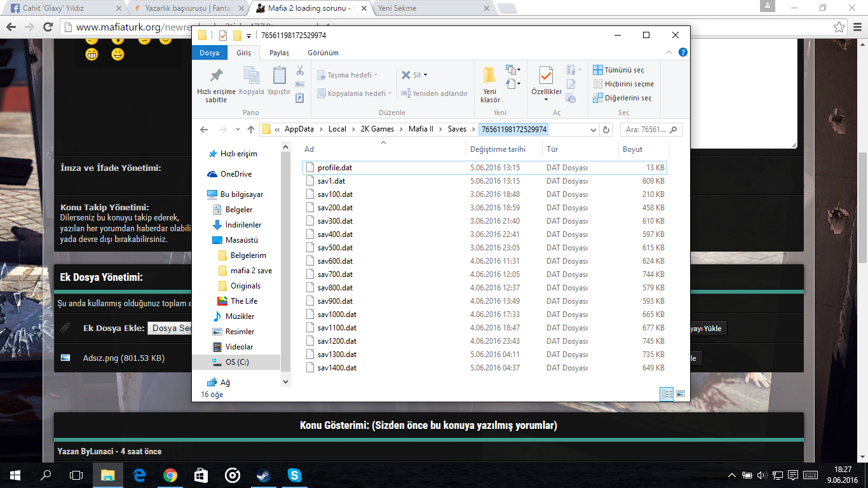This screenshot has width=868, height=488.
Task: Select OneDrive in the navigation pane
Action: [236, 174]
